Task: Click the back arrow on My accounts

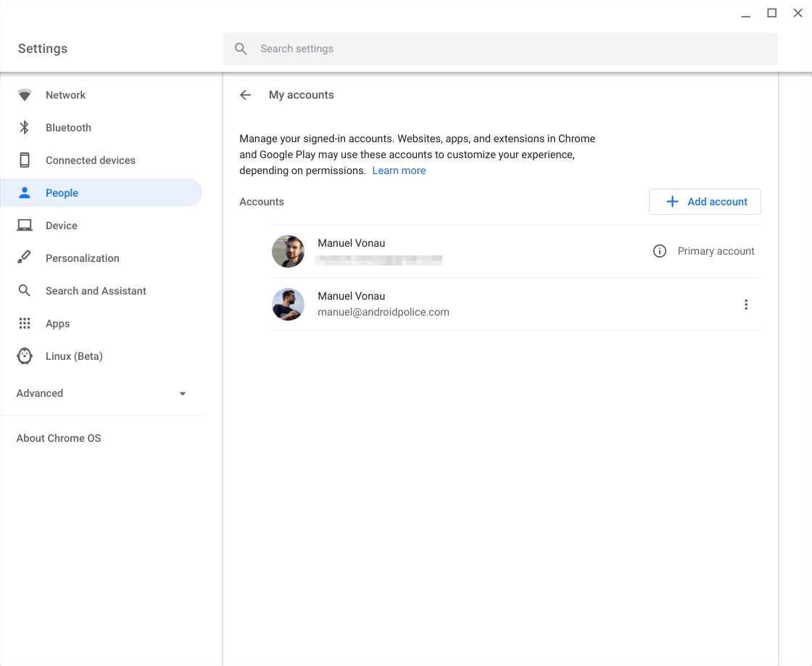Action: (x=245, y=94)
